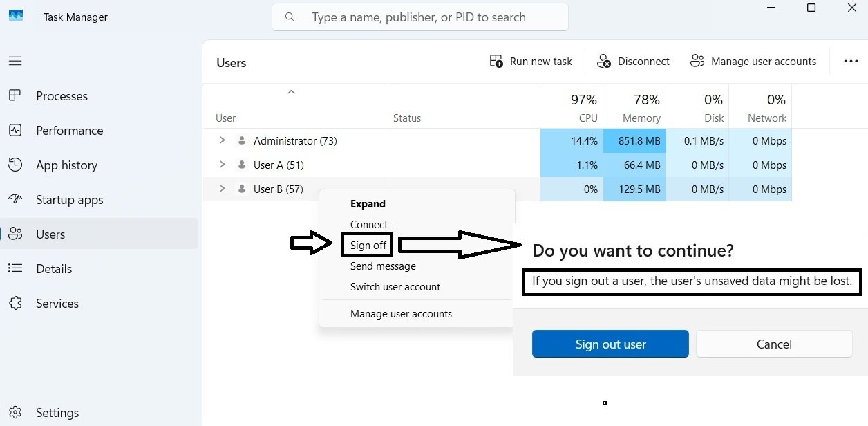Click the Settings gear icon
This screenshot has width=868, height=426.
[15, 412]
